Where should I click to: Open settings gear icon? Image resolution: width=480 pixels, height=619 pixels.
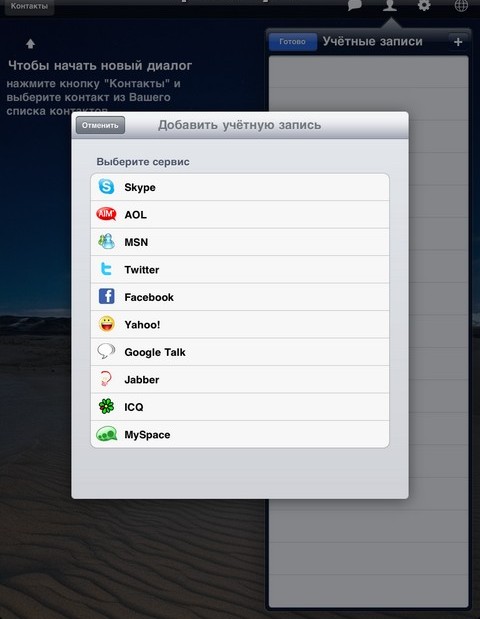tap(424, 6)
